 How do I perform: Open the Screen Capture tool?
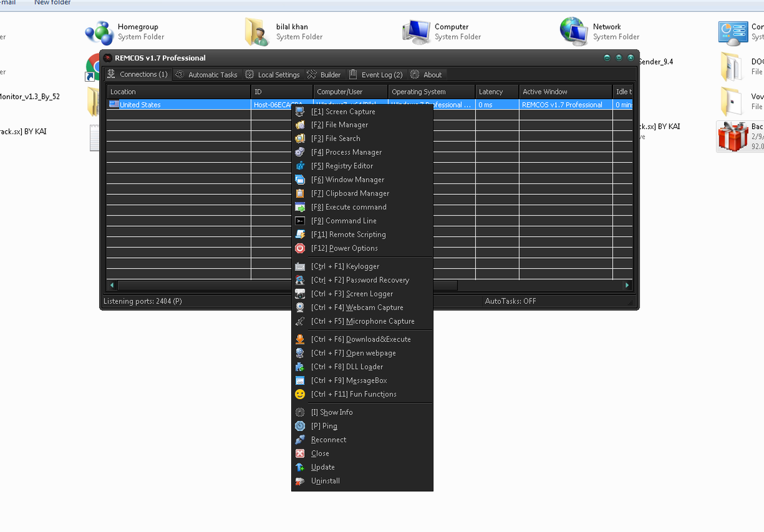(x=344, y=111)
